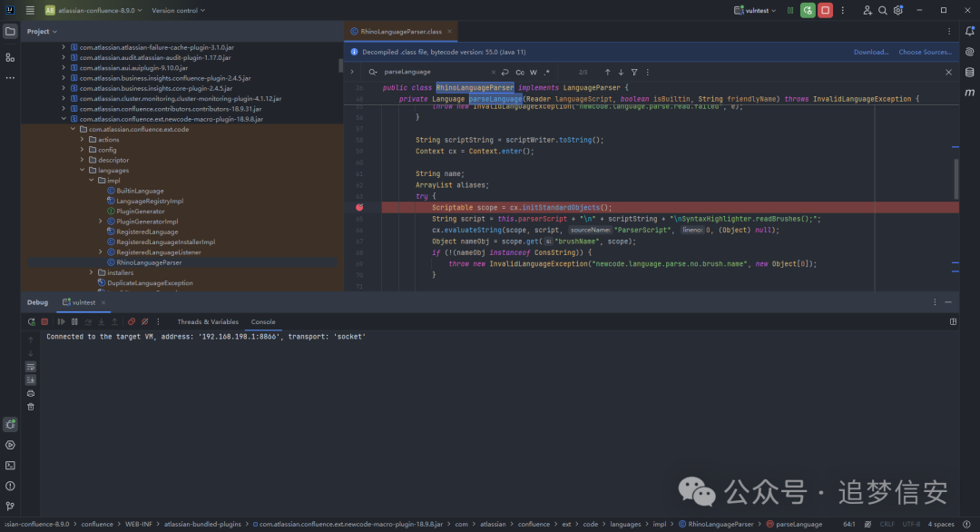
Task: Open the Project view dropdown
Action: [41, 31]
